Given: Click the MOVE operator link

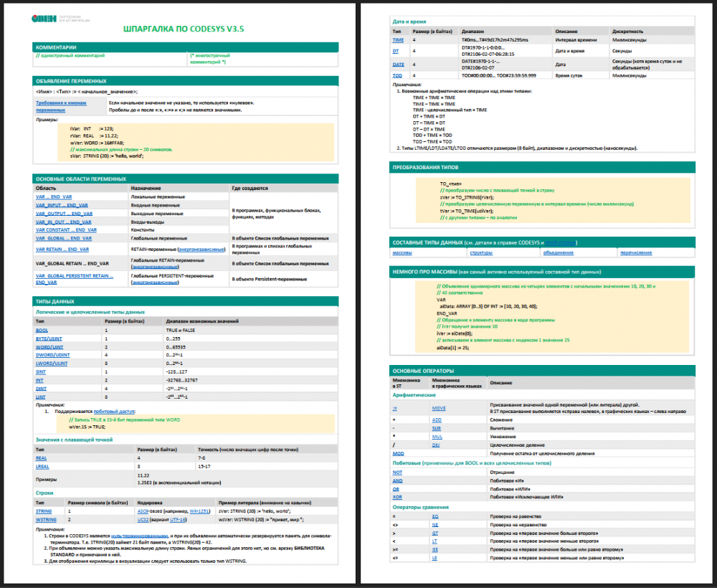Looking at the screenshot, I should [x=439, y=408].
